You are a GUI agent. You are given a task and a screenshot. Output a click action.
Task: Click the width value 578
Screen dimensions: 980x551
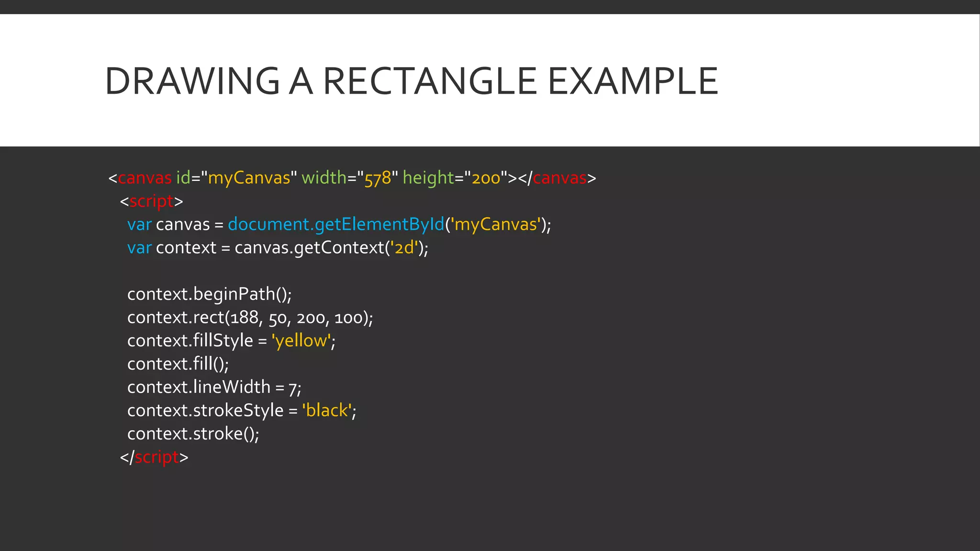[378, 178]
